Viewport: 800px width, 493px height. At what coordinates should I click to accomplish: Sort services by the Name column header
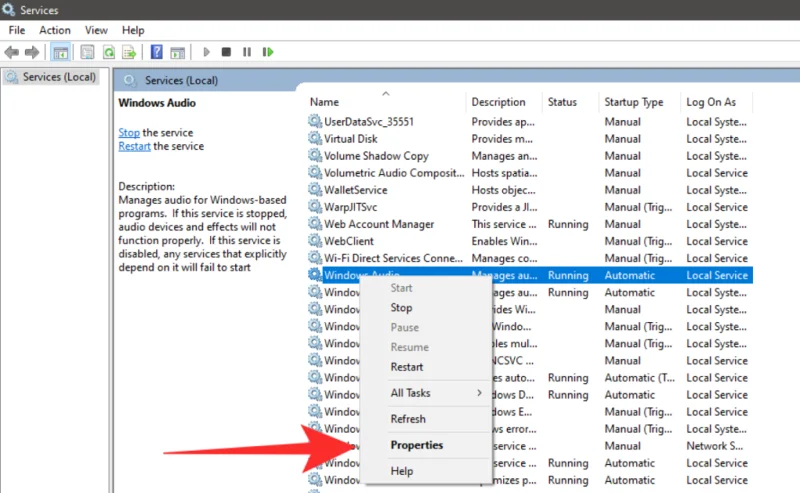pos(324,102)
